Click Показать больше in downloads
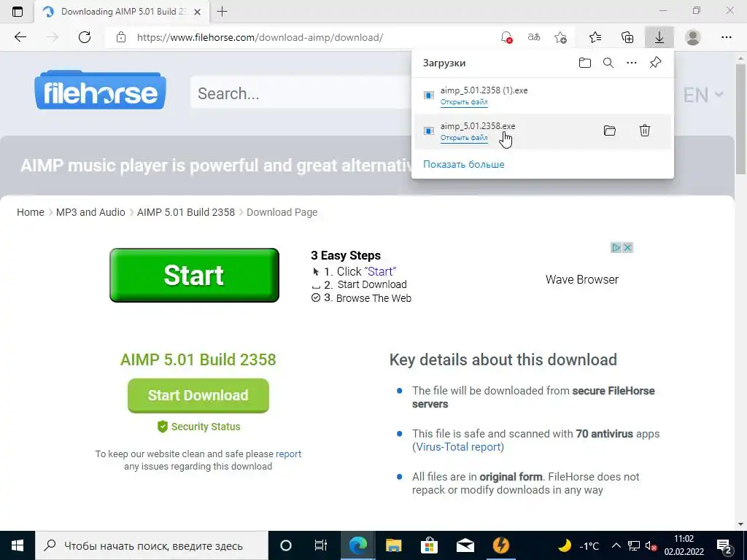Viewport: 747px width, 560px height. 463,164
